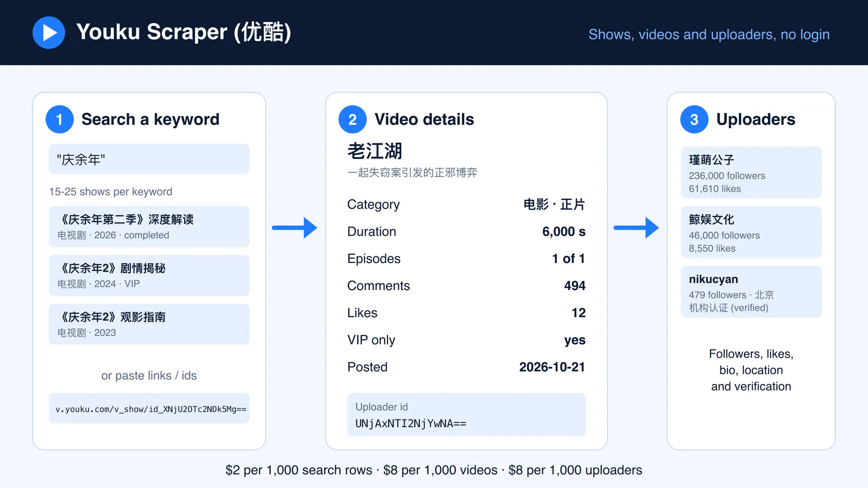Open the 鲸娱文化 uploader card

point(751,232)
